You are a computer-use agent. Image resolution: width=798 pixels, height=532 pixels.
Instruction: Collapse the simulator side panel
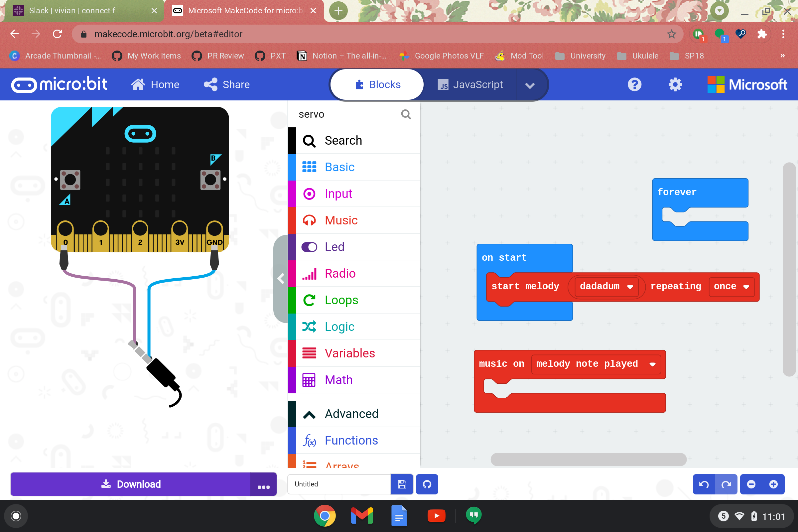(x=281, y=279)
